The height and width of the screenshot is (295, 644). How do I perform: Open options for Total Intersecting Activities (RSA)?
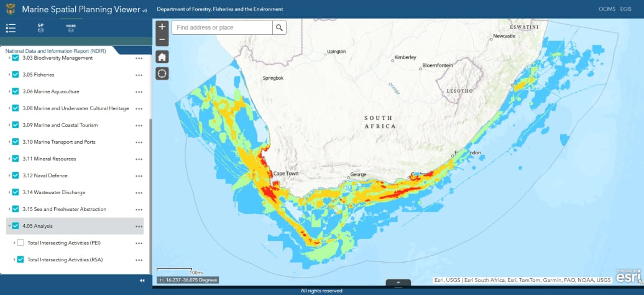tap(139, 260)
